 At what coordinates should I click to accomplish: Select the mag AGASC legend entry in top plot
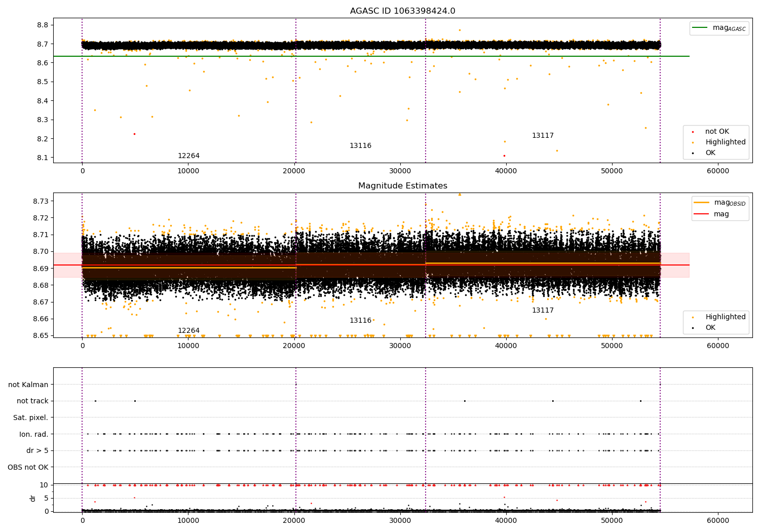tap(719, 28)
